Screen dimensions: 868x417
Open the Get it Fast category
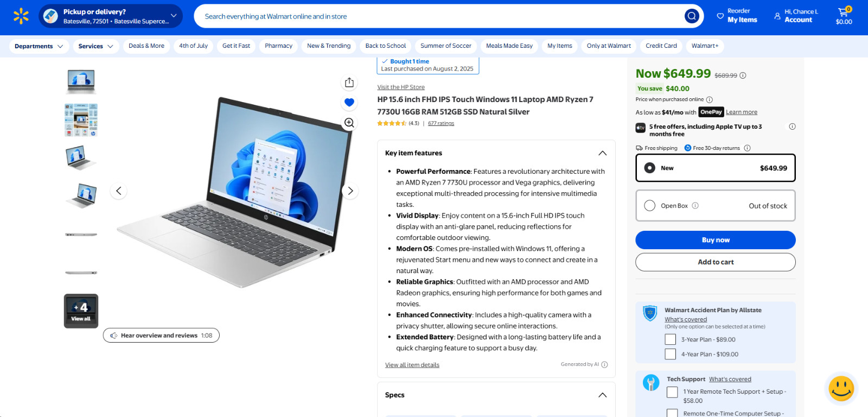click(237, 46)
